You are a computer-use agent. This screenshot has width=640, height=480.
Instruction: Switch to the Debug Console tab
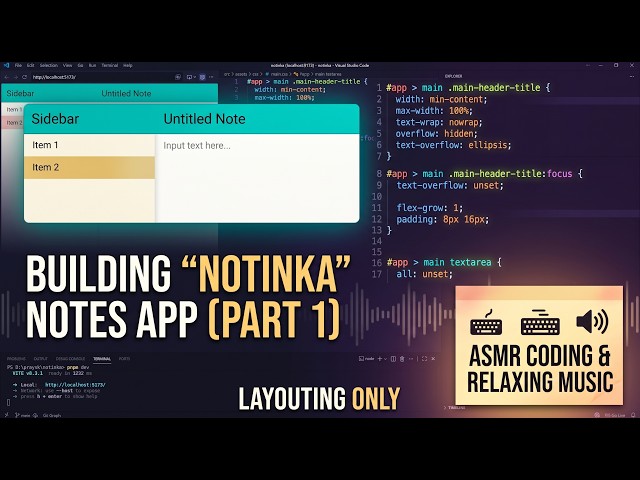70,359
